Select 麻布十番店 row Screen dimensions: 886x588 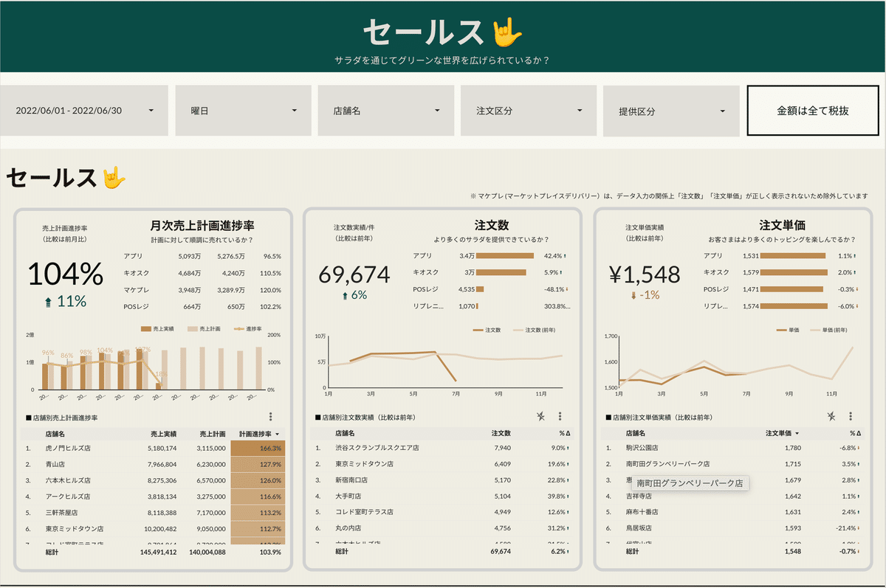pyautogui.click(x=733, y=513)
